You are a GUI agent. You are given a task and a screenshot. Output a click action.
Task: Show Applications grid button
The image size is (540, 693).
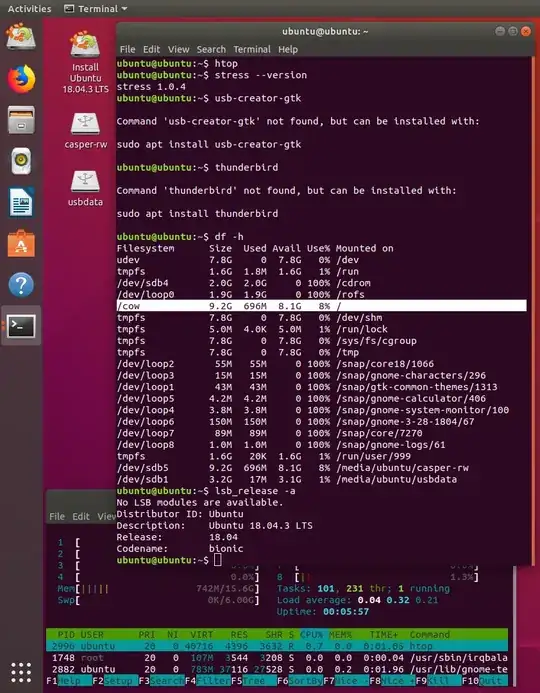point(21,673)
